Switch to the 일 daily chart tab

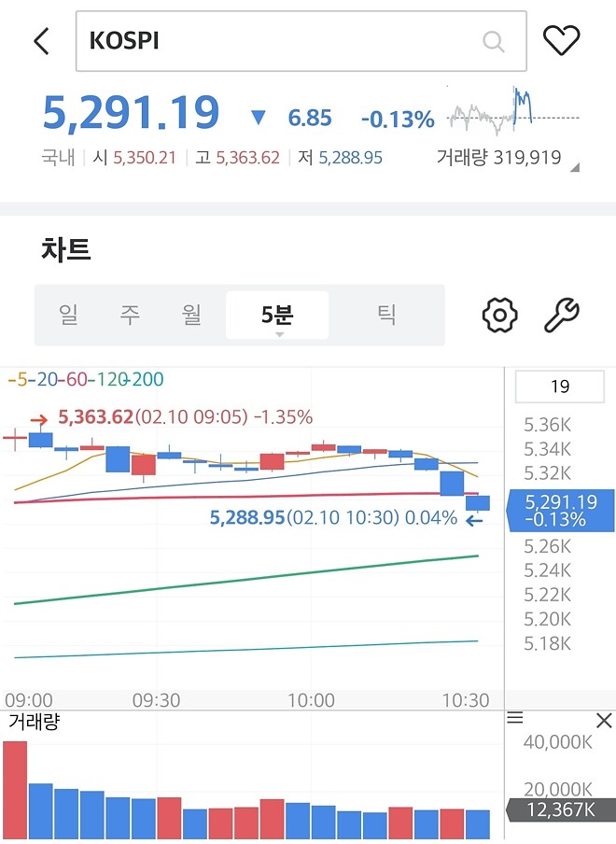pos(67,315)
